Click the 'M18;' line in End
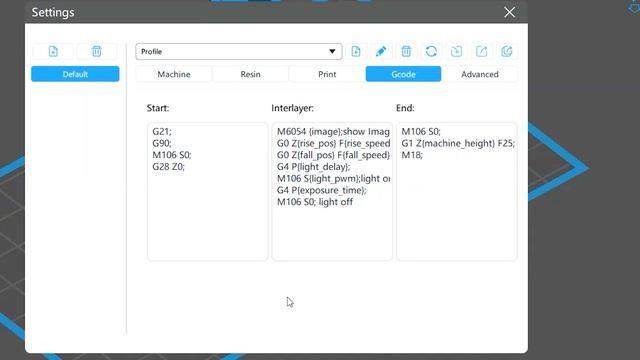The image size is (640, 360). click(412, 155)
